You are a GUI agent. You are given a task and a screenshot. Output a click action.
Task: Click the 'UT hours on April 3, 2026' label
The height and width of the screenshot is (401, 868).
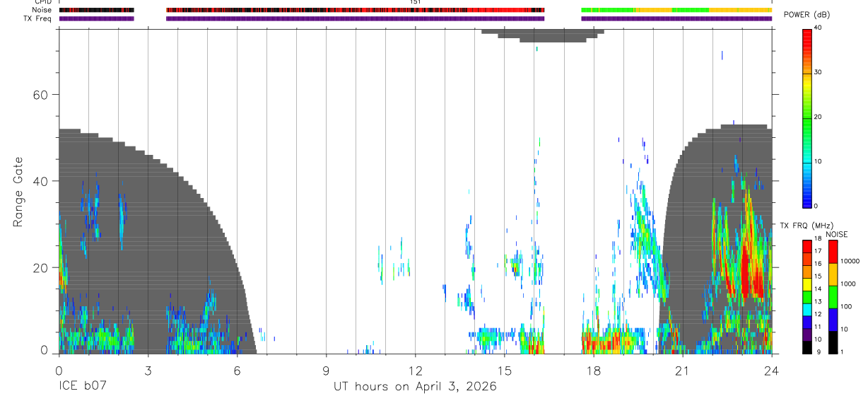415,387
